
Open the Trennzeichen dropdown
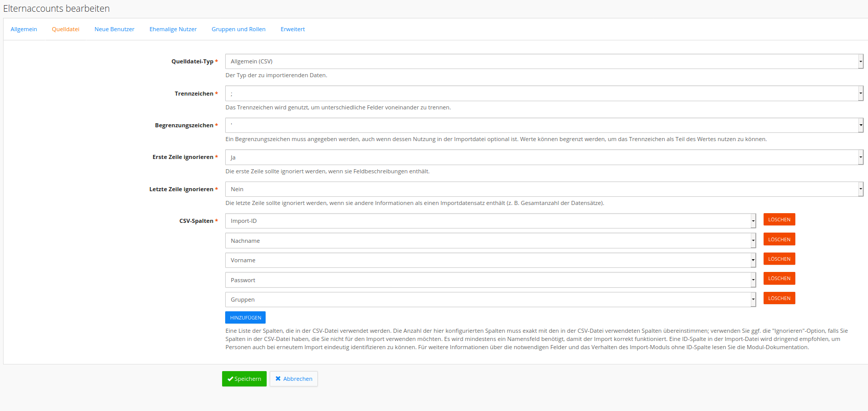(544, 94)
